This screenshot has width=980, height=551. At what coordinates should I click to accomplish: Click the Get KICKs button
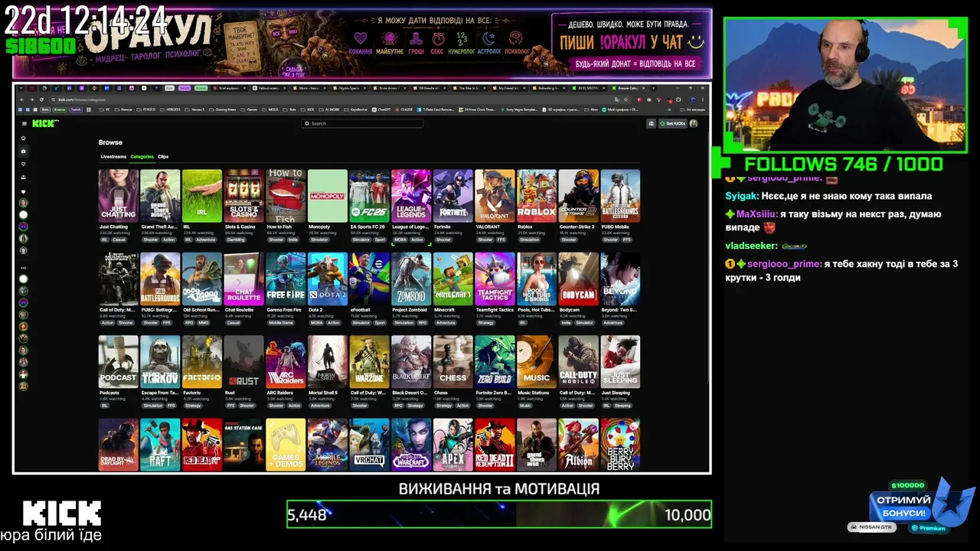click(x=673, y=123)
